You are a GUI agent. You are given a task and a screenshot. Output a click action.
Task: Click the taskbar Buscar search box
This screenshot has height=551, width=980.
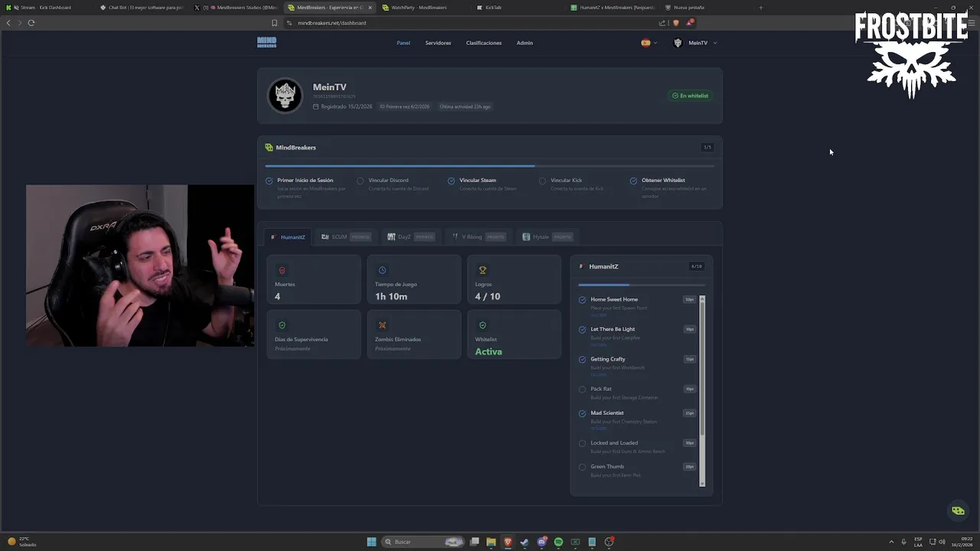pos(424,542)
